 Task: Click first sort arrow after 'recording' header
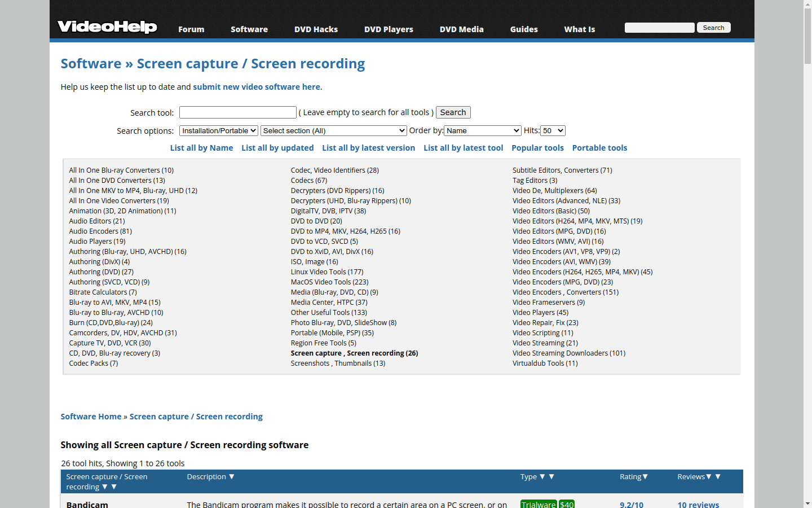point(105,487)
